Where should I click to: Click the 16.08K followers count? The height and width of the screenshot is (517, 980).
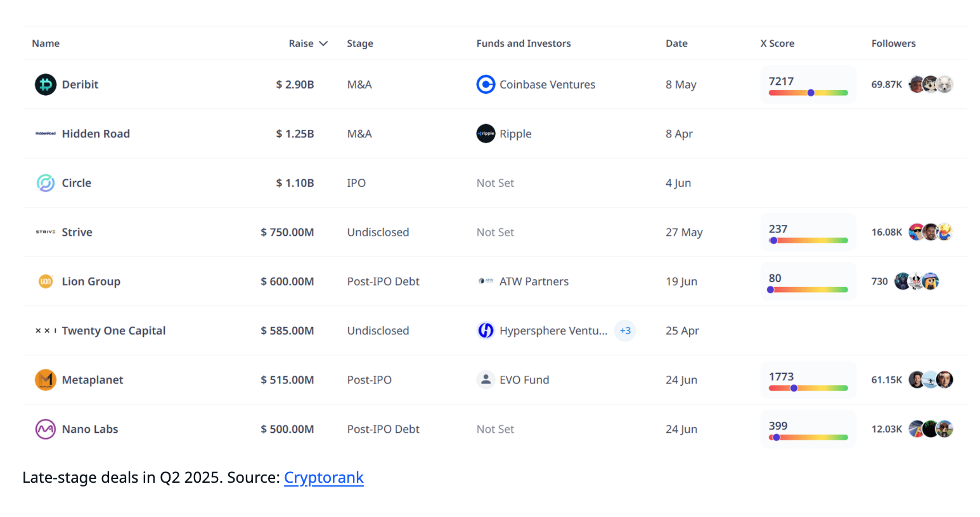pos(886,232)
